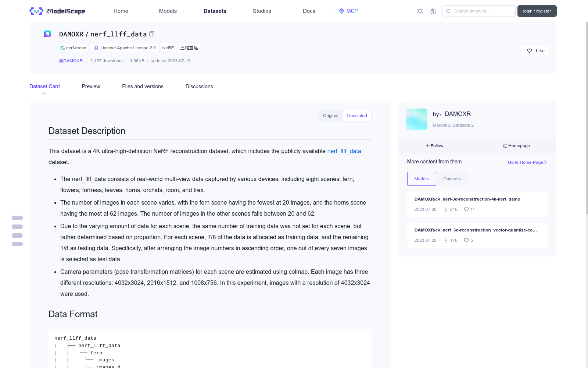Click the Datasets 2 count text
Image resolution: width=588 pixels, height=368 pixels.
tap(463, 125)
